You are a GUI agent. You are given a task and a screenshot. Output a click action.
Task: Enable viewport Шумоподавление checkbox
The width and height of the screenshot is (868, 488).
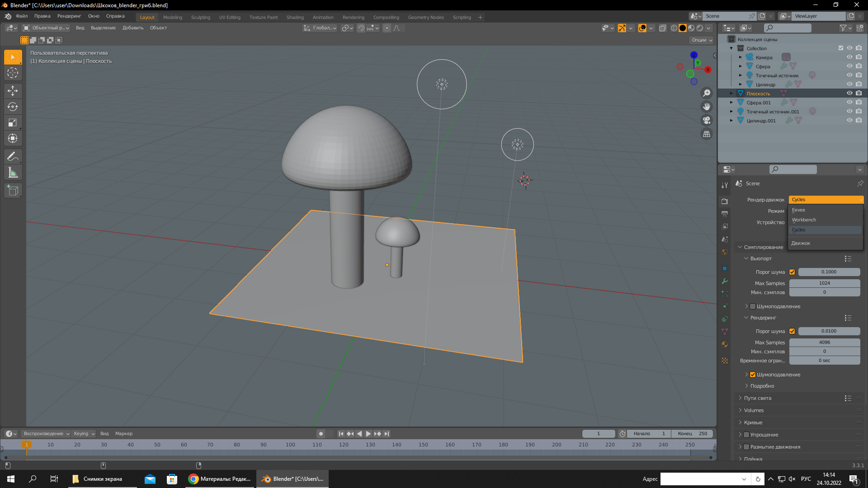[x=753, y=306]
